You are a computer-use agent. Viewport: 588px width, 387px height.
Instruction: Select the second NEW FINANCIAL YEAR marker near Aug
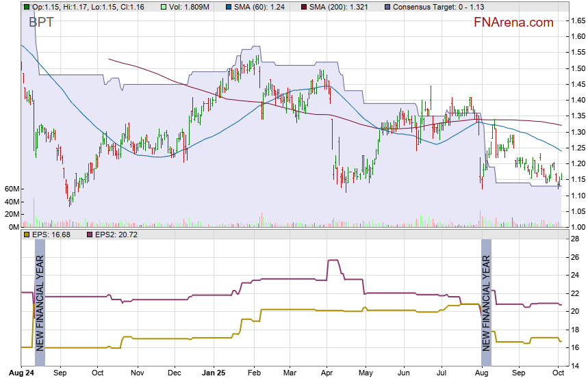[486, 301]
